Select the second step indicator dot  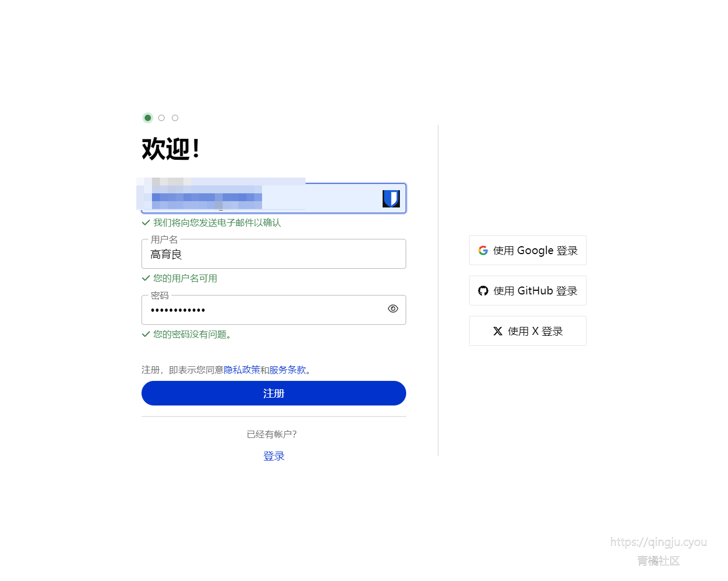click(161, 118)
